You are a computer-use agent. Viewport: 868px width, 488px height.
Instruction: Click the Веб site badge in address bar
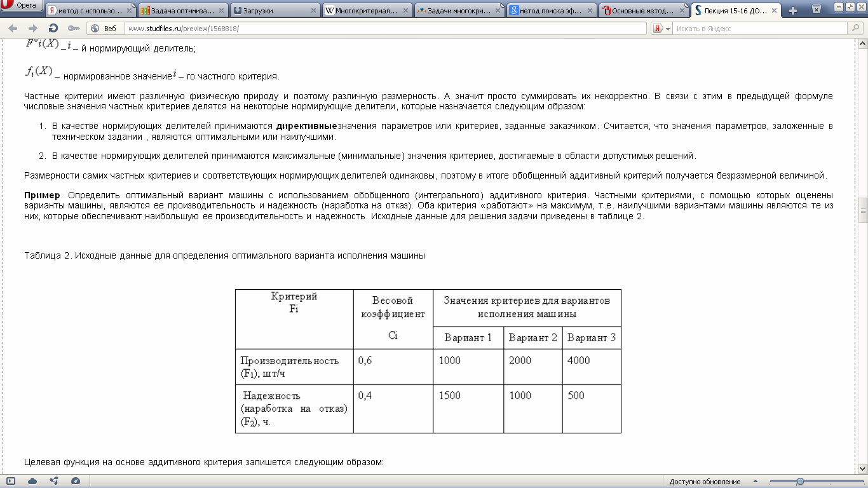tap(105, 29)
